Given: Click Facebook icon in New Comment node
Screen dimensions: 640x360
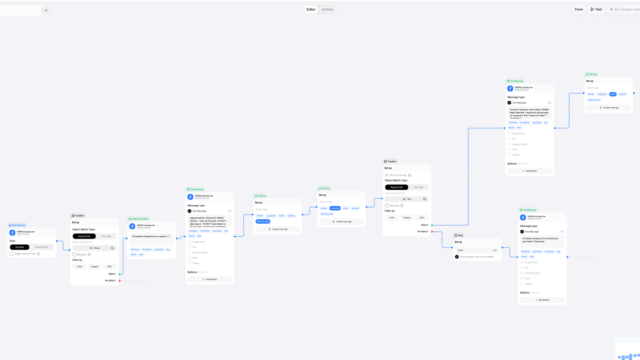Looking at the screenshot, I should 12,233.
